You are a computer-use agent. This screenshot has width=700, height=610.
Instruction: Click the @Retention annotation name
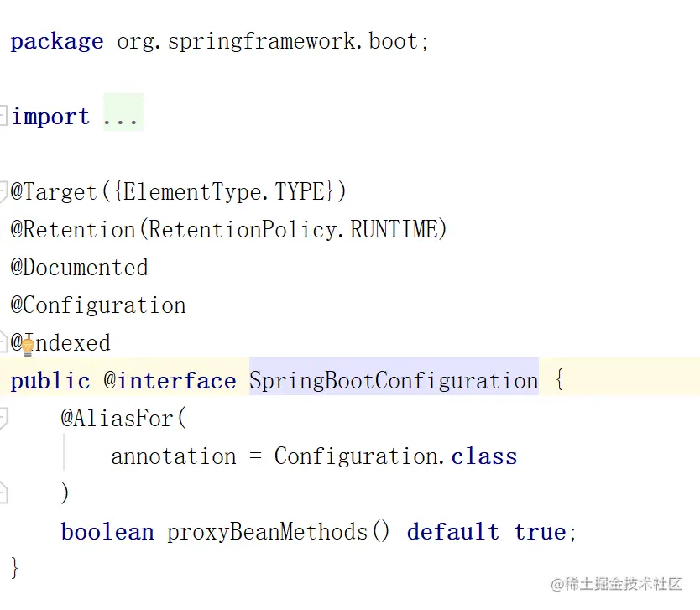tap(73, 229)
